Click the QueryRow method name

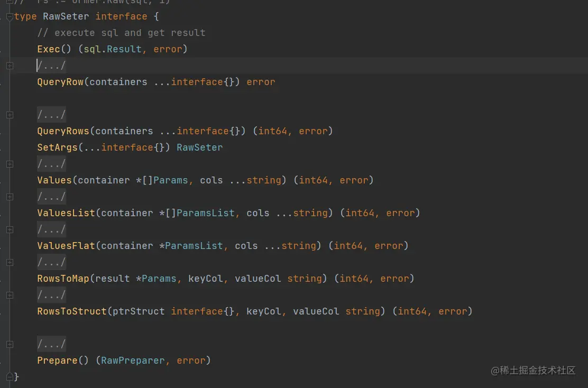pos(60,82)
